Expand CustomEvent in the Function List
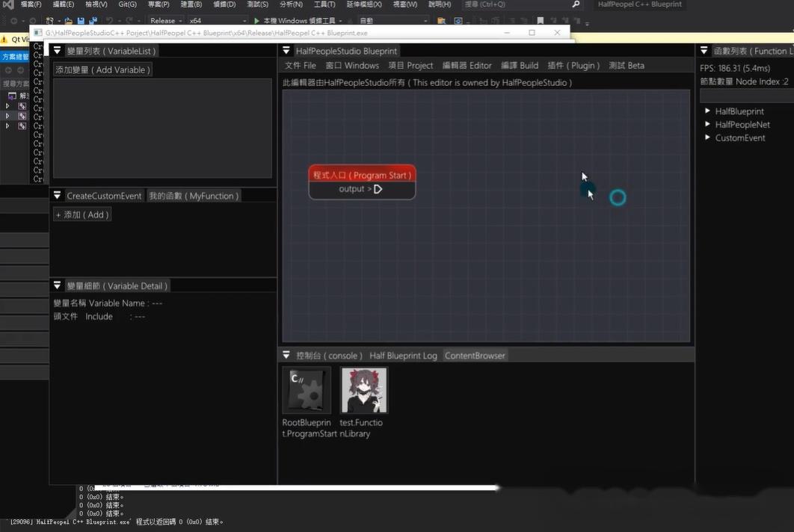The width and height of the screenshot is (794, 532). point(707,137)
